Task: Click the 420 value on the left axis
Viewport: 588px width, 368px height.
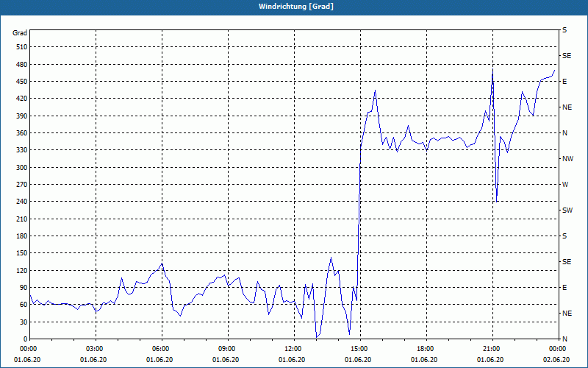Action: (22, 99)
